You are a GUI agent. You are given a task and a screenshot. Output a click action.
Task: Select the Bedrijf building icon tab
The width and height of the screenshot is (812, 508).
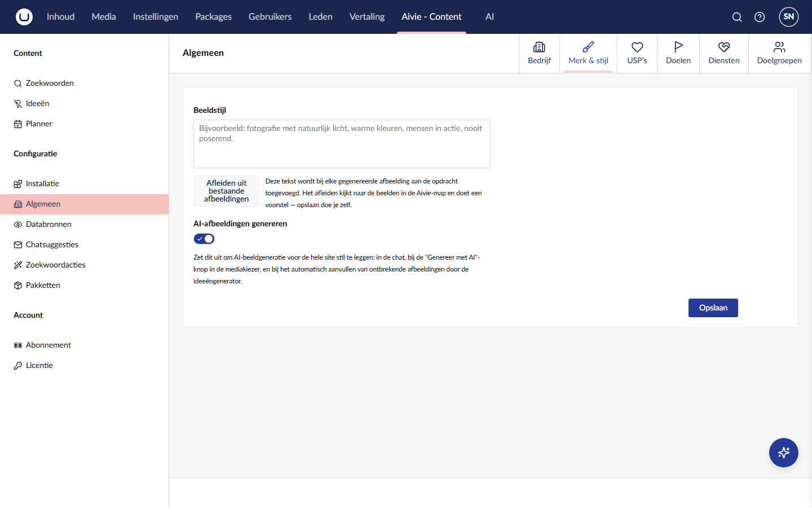tap(539, 47)
